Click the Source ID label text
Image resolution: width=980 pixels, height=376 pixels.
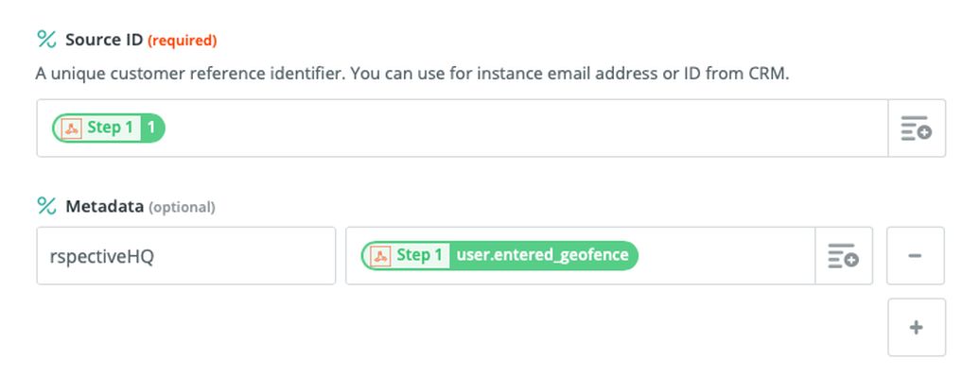(104, 40)
